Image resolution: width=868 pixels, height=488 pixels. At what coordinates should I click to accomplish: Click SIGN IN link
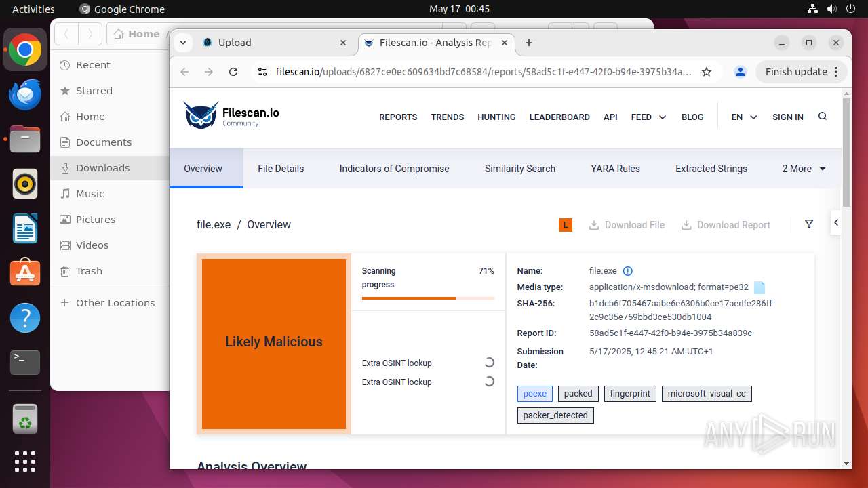coord(788,117)
